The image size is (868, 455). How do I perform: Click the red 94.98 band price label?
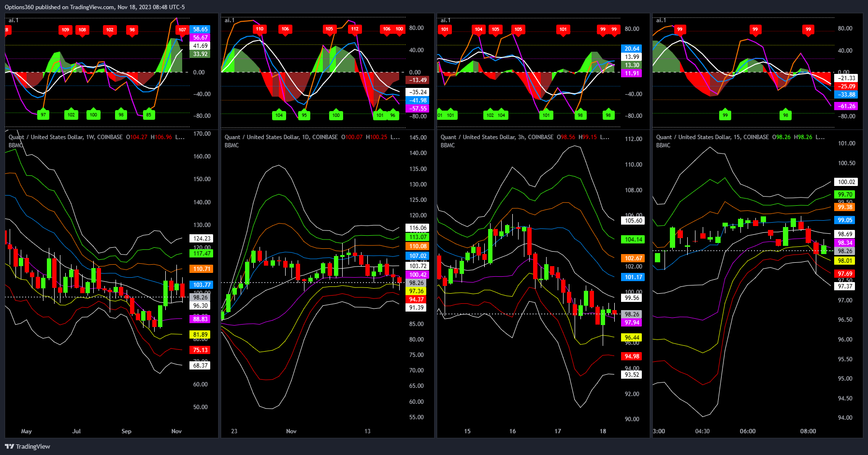coord(632,356)
